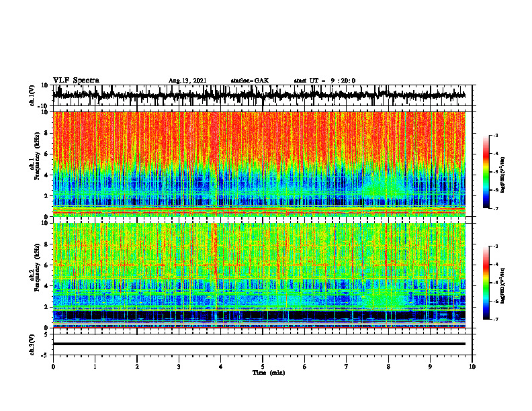
Task: Click the ch.2 spectrogram color scale bar
Action: 486,283
